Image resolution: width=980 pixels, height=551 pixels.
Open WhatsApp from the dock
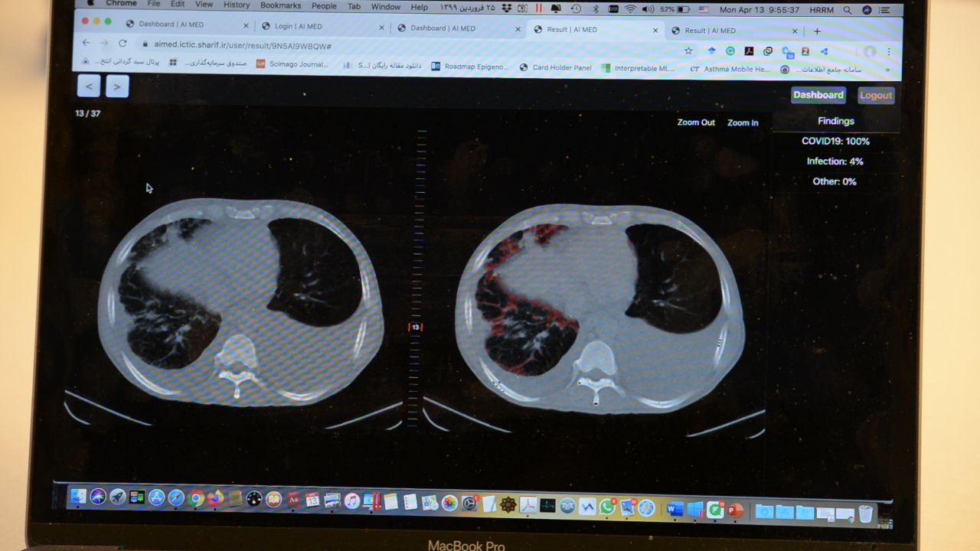[x=607, y=506]
